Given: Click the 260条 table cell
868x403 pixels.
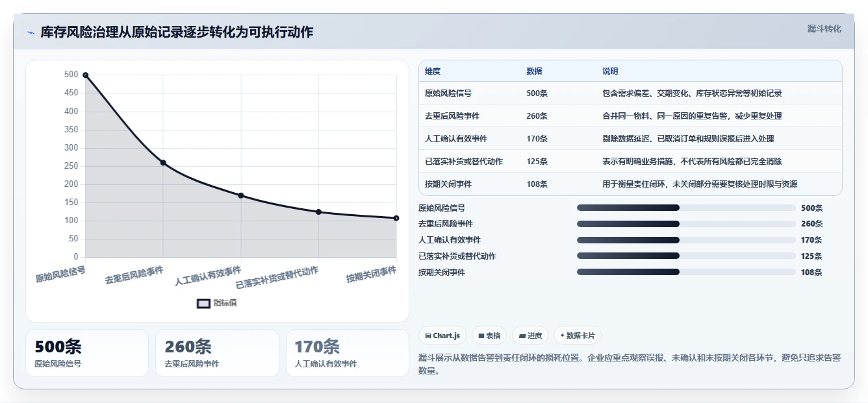Looking at the screenshot, I should [537, 116].
